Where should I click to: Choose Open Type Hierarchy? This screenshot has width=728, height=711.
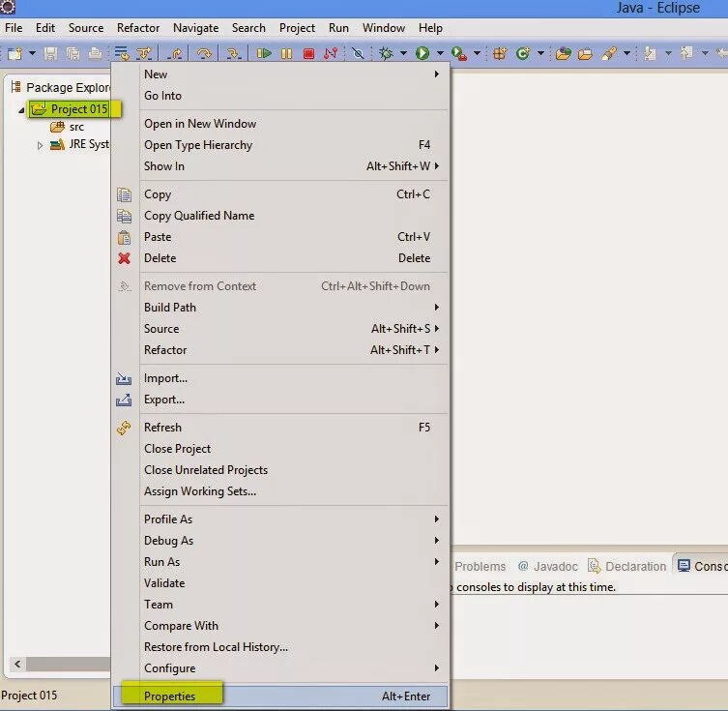(x=280, y=145)
